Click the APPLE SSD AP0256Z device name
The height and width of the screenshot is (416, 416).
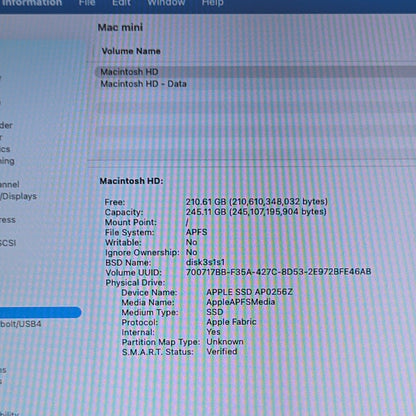249,292
